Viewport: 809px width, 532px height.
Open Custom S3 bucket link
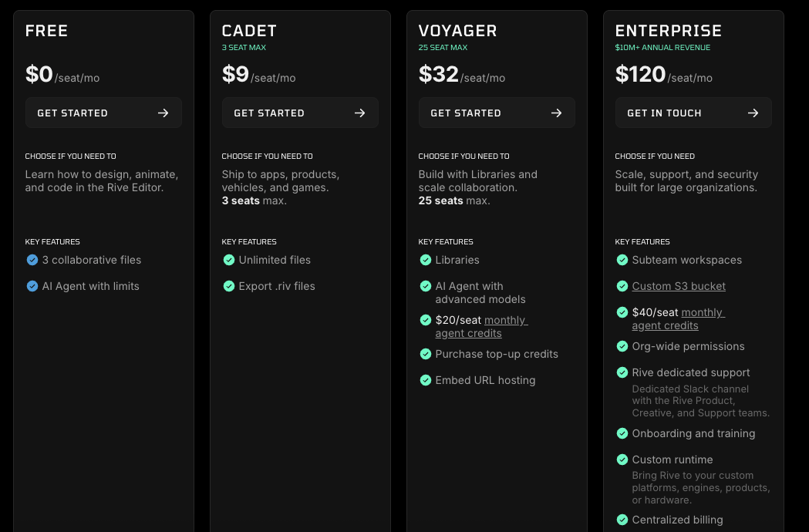679,286
